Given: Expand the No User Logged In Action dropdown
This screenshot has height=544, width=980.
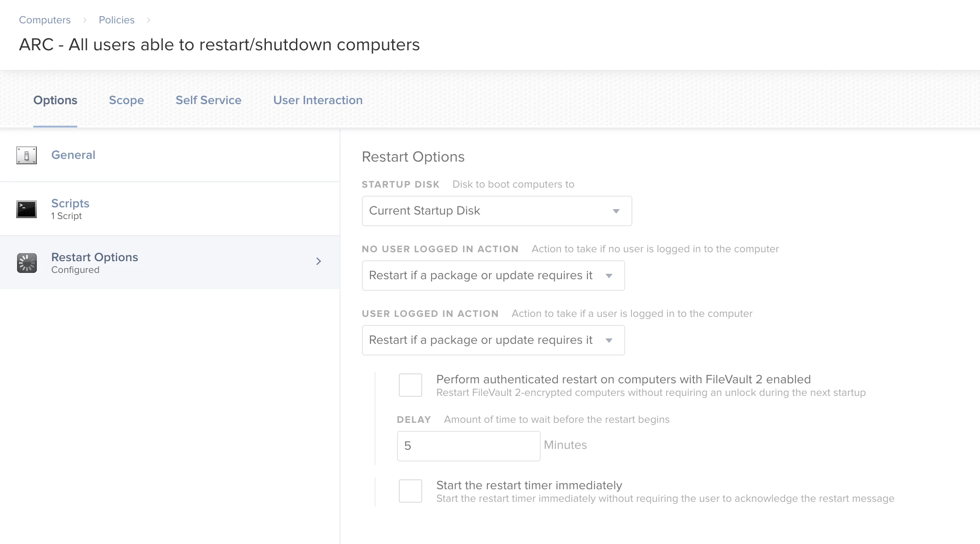Looking at the screenshot, I should [493, 276].
